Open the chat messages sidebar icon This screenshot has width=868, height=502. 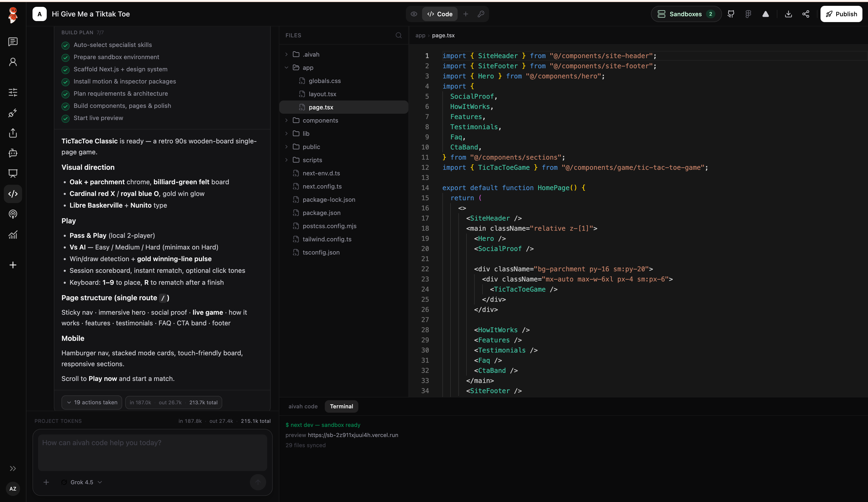tap(13, 42)
